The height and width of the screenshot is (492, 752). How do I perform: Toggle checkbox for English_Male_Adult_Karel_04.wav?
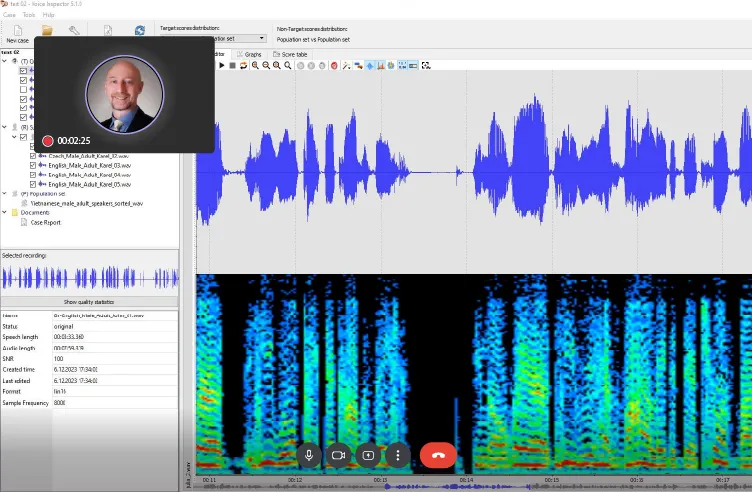[33, 174]
